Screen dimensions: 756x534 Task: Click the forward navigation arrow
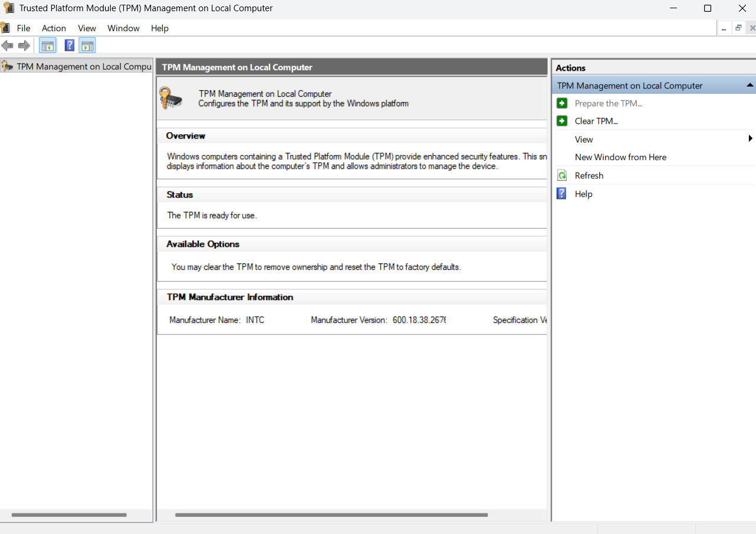23,45
